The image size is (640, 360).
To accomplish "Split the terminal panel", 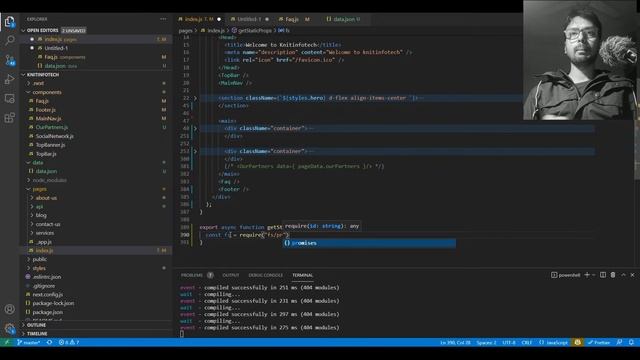I will (x=603, y=275).
